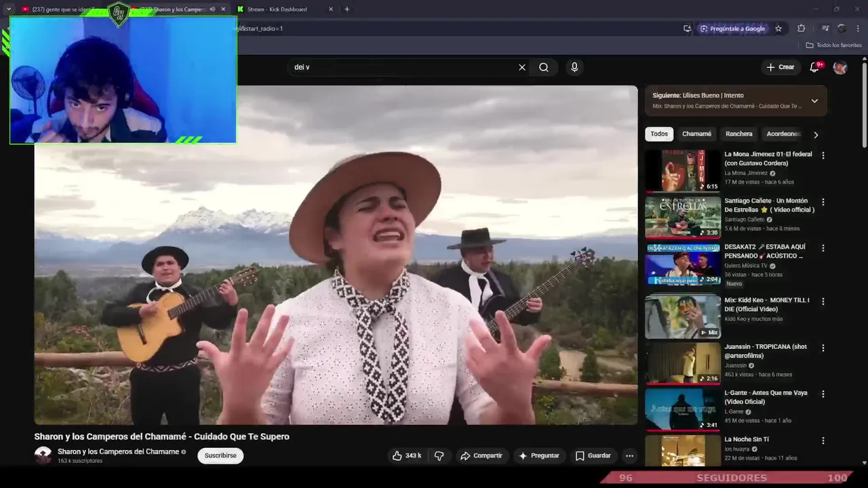This screenshot has width=868, height=488.
Task: Open the YouTube notifications bell
Action: (x=815, y=67)
